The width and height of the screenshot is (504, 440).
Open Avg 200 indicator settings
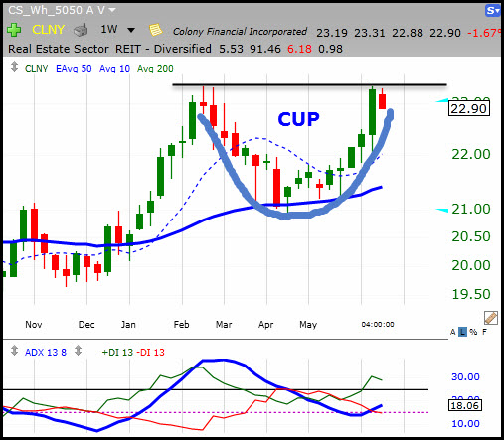pyautogui.click(x=155, y=69)
